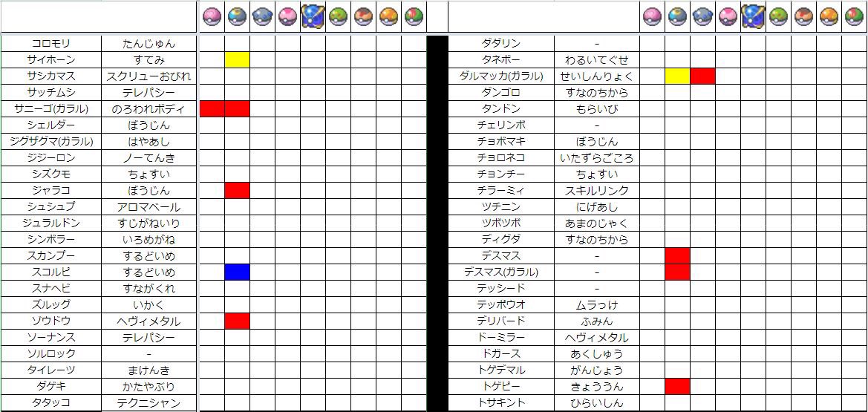Click the ability cell アロマベール
This screenshot has width=868, height=412.
coord(149,206)
